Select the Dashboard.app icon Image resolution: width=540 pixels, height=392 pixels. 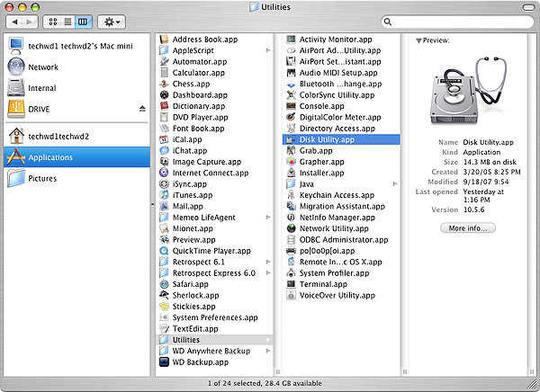click(164, 95)
